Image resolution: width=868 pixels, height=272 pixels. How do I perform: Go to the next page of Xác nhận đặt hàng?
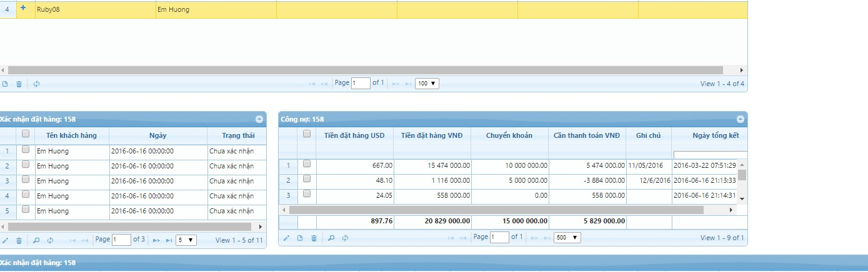click(156, 240)
